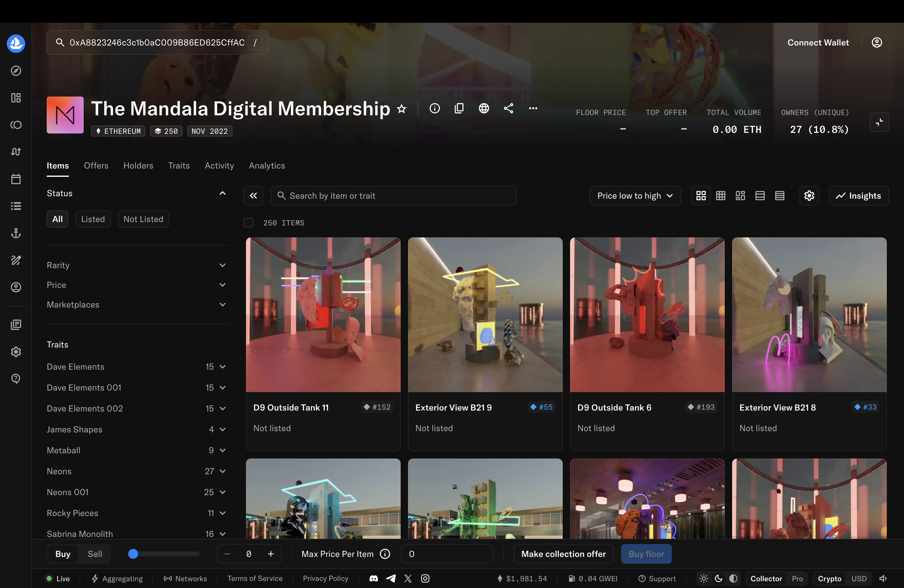Collapse the stats panel with the shrink icon
Viewport: 904px width, 588px height.
tap(879, 122)
